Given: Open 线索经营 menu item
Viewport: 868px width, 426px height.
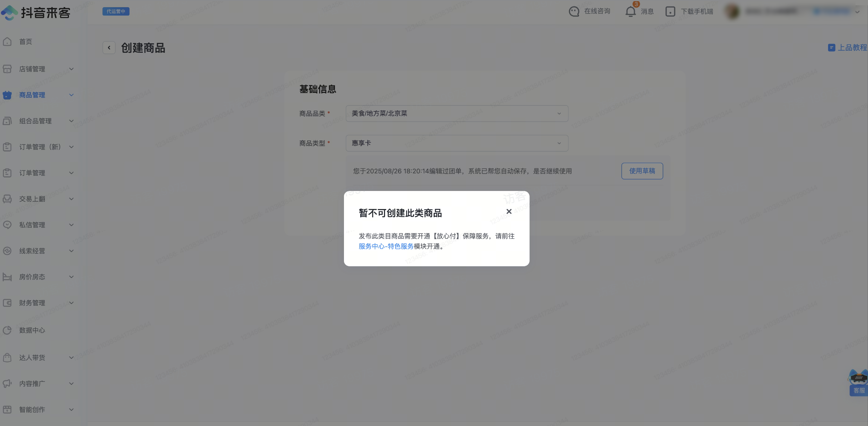Looking at the screenshot, I should coord(32,251).
